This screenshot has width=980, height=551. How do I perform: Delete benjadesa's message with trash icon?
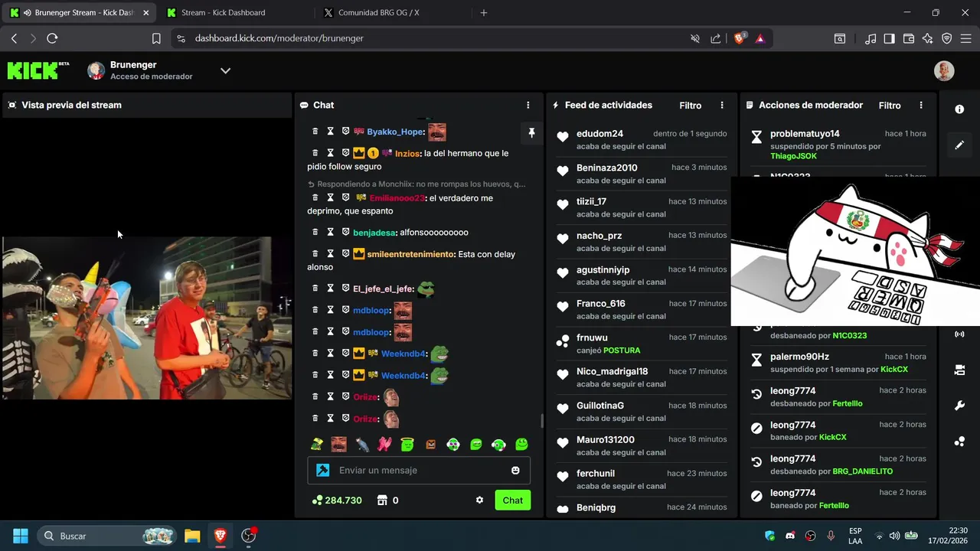pyautogui.click(x=315, y=232)
